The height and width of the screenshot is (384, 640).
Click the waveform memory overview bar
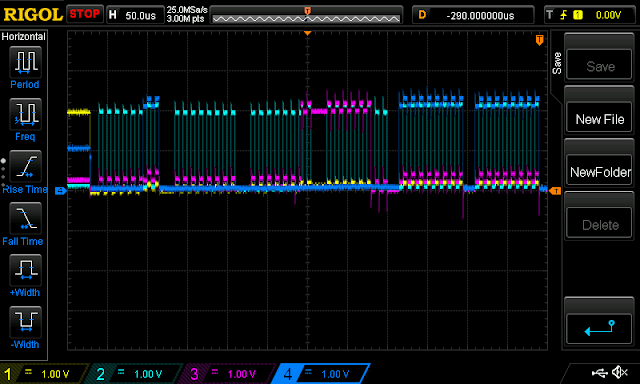pos(307,16)
